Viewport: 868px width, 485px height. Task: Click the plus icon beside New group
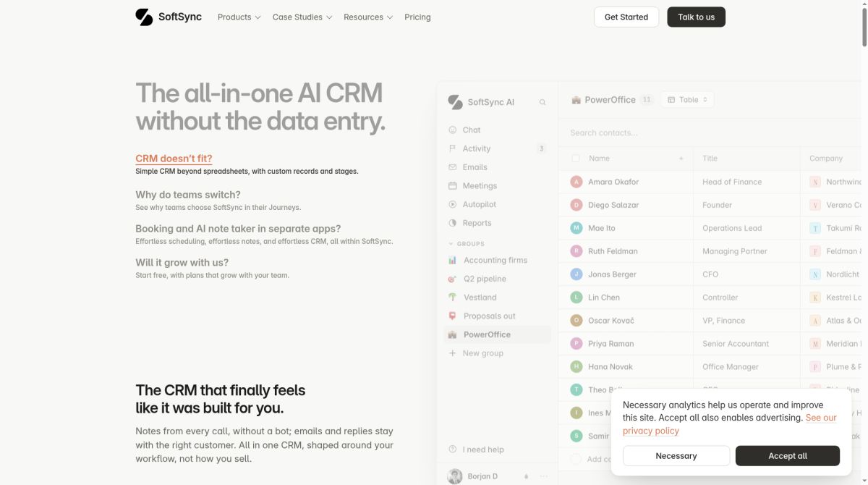453,353
